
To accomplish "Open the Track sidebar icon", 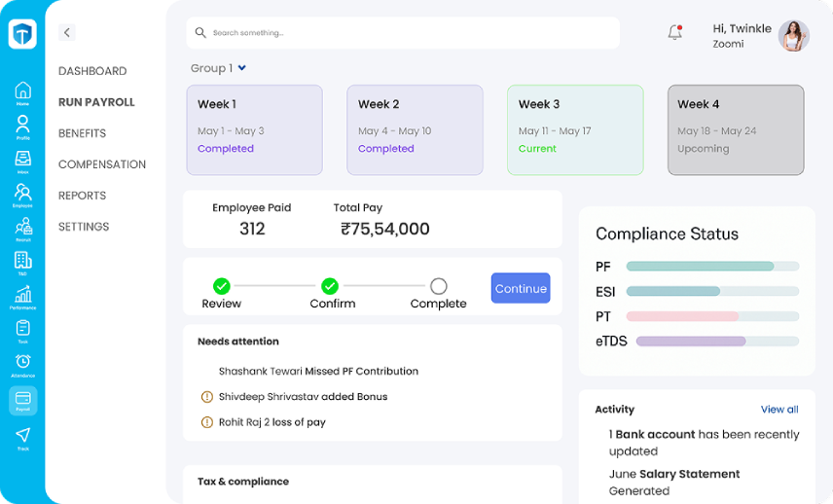I will click(x=22, y=435).
